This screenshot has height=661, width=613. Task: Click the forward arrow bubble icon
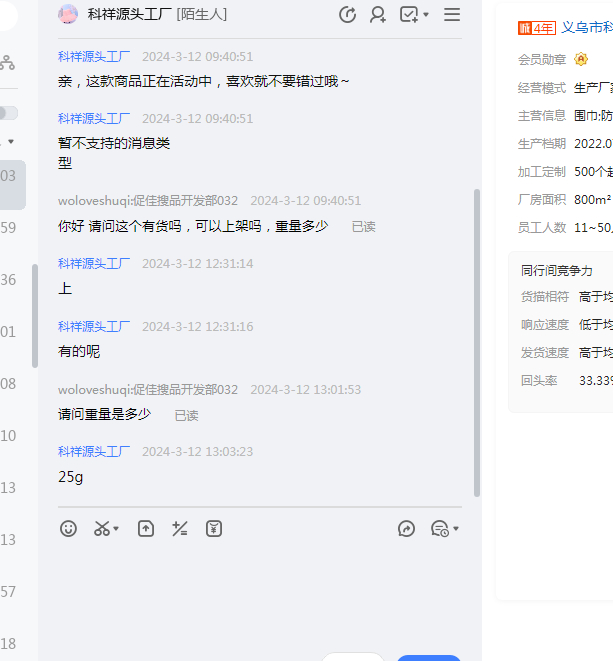coord(406,529)
